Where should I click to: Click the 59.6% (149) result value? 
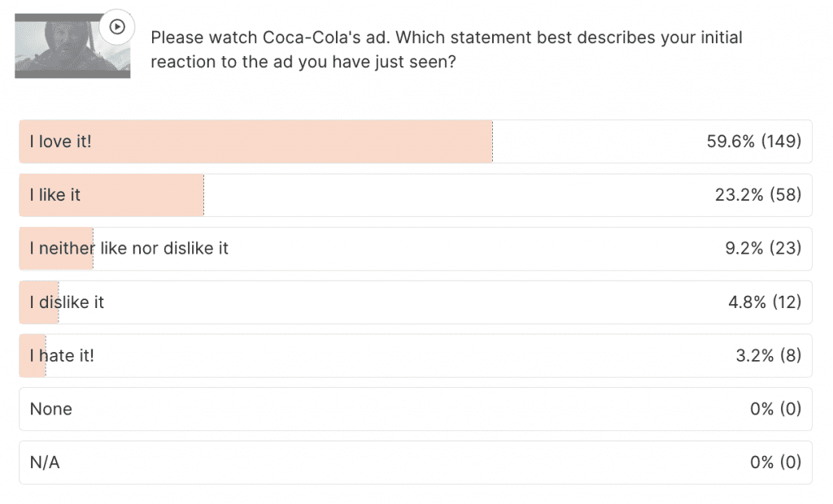coord(754,141)
